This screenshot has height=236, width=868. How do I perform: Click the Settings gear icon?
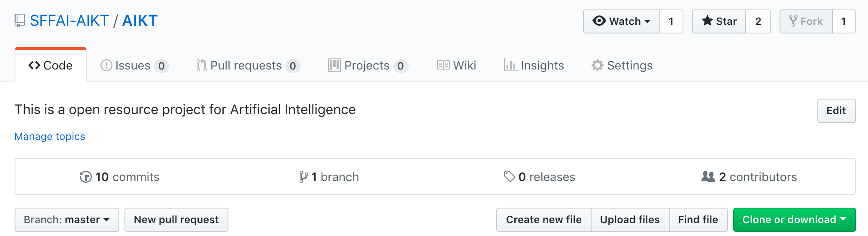pyautogui.click(x=598, y=65)
